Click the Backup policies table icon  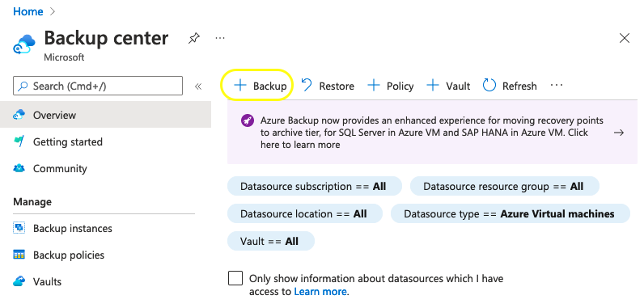(19, 255)
